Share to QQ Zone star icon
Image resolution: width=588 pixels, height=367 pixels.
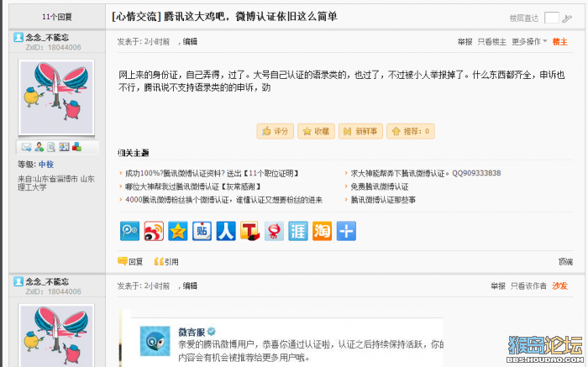[178, 231]
